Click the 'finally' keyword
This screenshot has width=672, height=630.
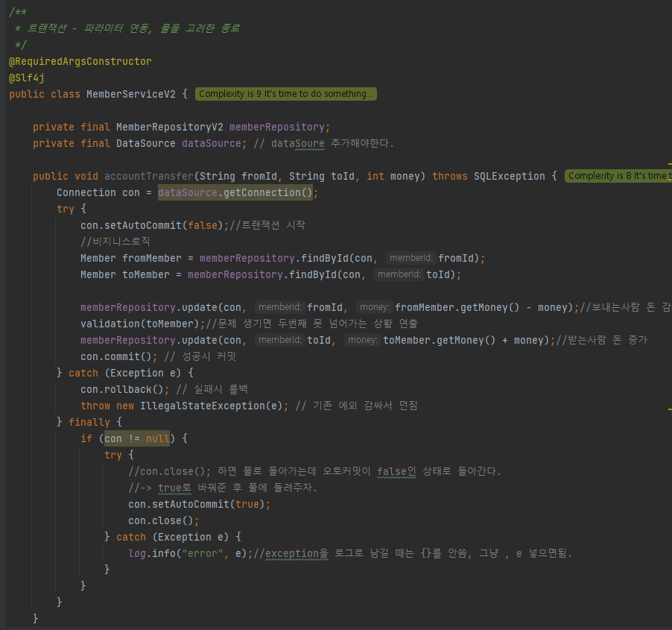89,423
